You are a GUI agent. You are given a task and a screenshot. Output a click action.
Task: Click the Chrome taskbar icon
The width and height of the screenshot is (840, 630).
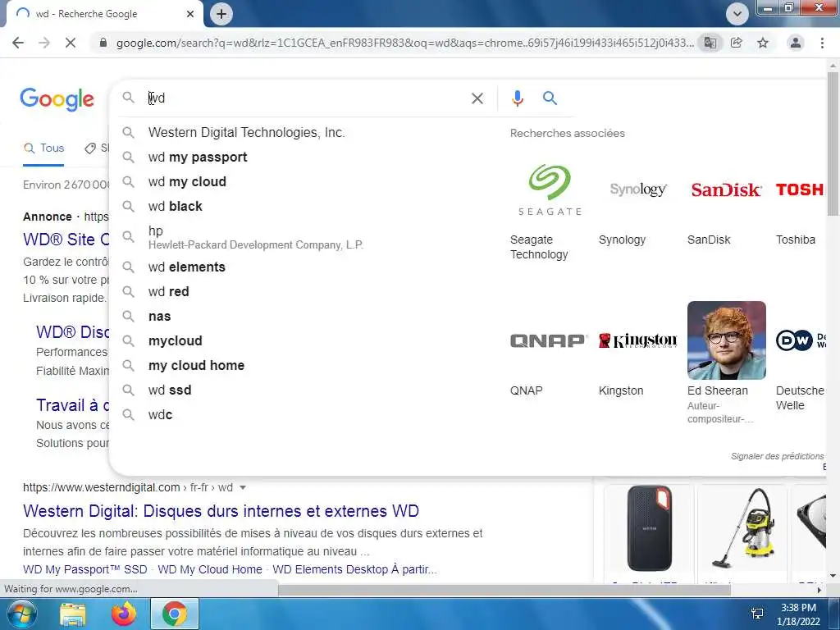point(175,614)
